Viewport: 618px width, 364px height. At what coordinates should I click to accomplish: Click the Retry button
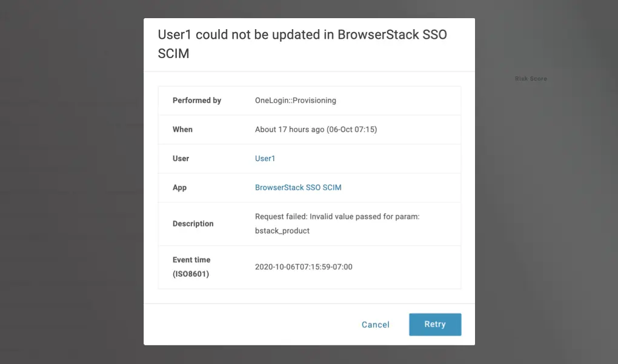coord(435,324)
